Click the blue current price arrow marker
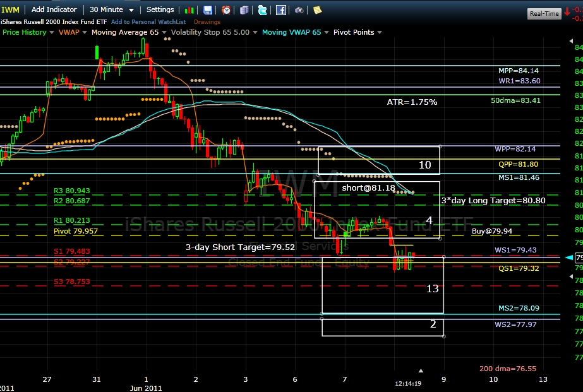The image size is (583, 392). click(569, 258)
